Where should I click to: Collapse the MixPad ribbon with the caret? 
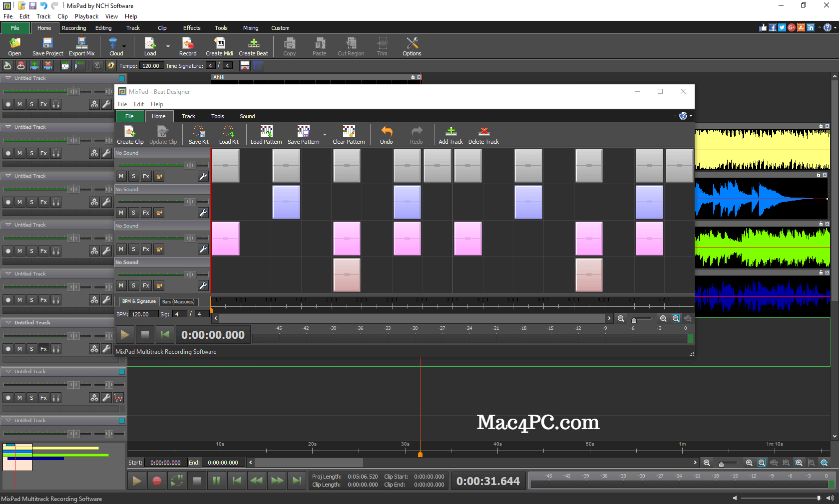tap(820, 27)
